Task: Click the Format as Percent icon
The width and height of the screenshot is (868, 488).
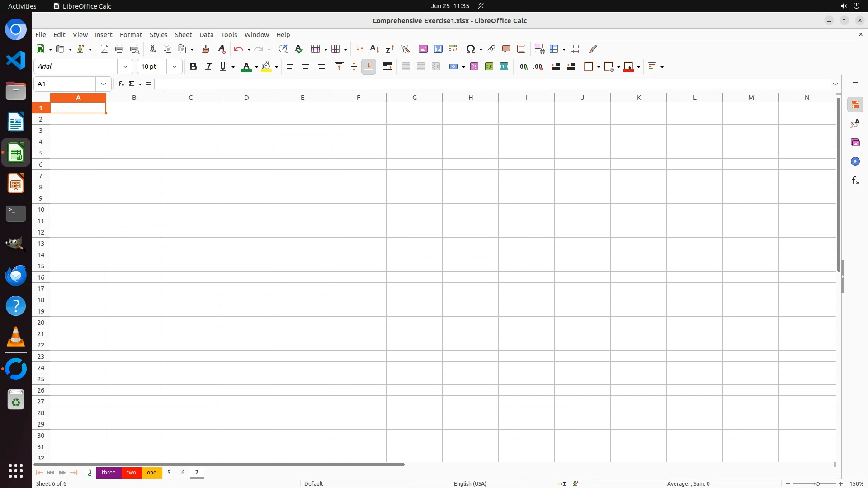Action: [474, 67]
